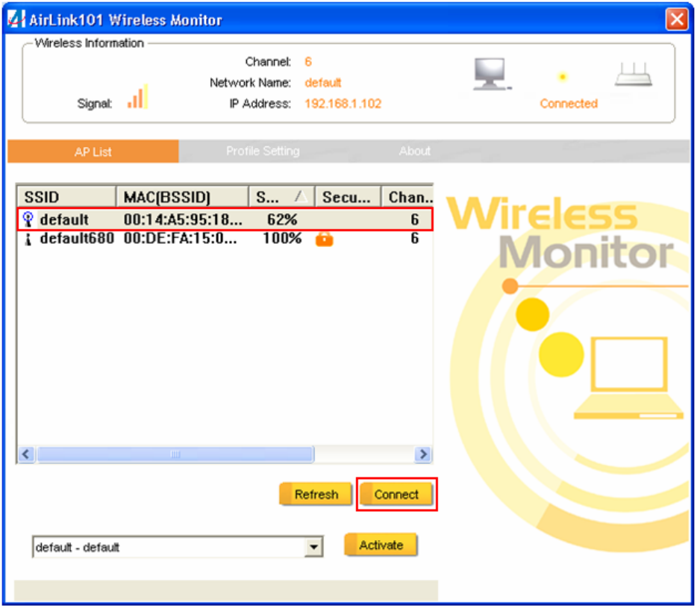The width and height of the screenshot is (700, 608).
Task: Click the blue antenna icon beside default
Action: click(28, 219)
